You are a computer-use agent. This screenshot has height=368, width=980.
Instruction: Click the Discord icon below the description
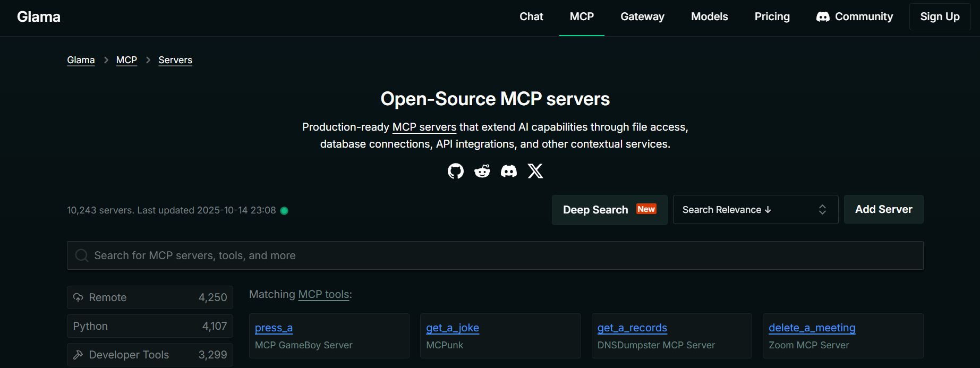tap(509, 171)
